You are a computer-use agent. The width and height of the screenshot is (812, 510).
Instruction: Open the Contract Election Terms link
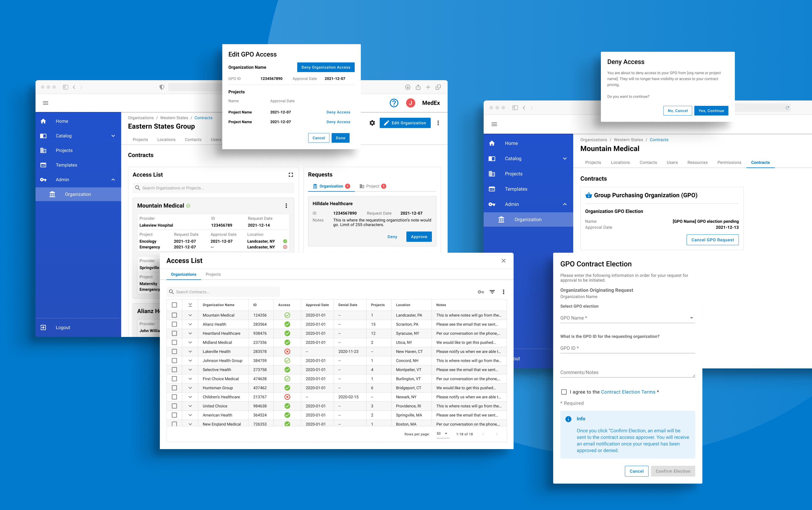(x=628, y=392)
